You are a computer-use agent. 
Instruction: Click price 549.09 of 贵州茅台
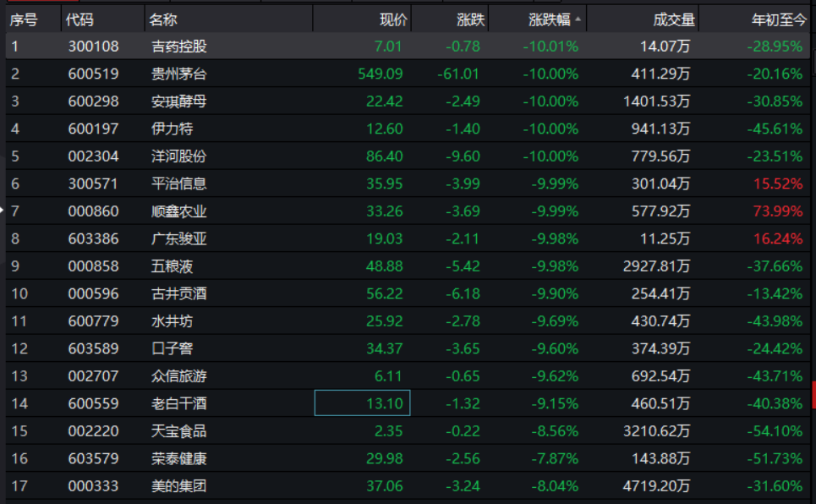point(381,74)
